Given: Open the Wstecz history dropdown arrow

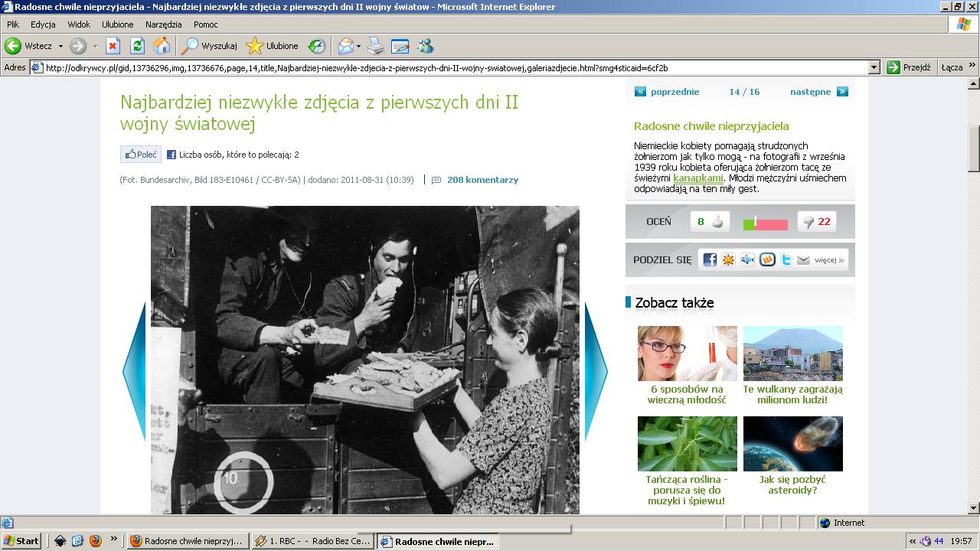Looking at the screenshot, I should tap(60, 46).
